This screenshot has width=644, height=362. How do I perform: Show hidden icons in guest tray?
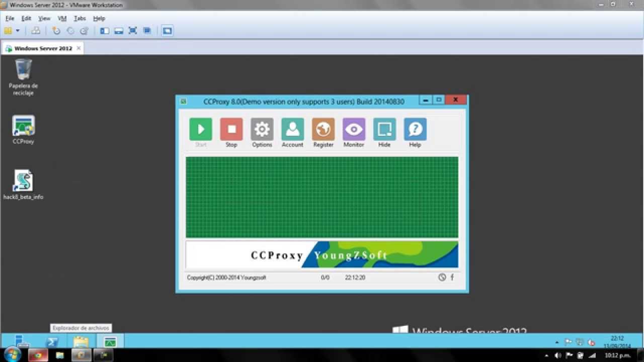pyautogui.click(x=557, y=342)
